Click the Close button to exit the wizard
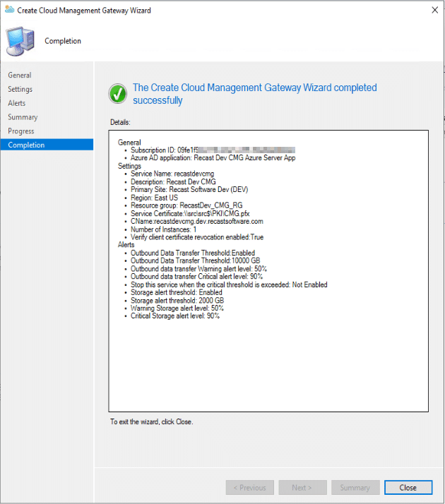Image resolution: width=445 pixels, height=504 pixels. [x=408, y=487]
